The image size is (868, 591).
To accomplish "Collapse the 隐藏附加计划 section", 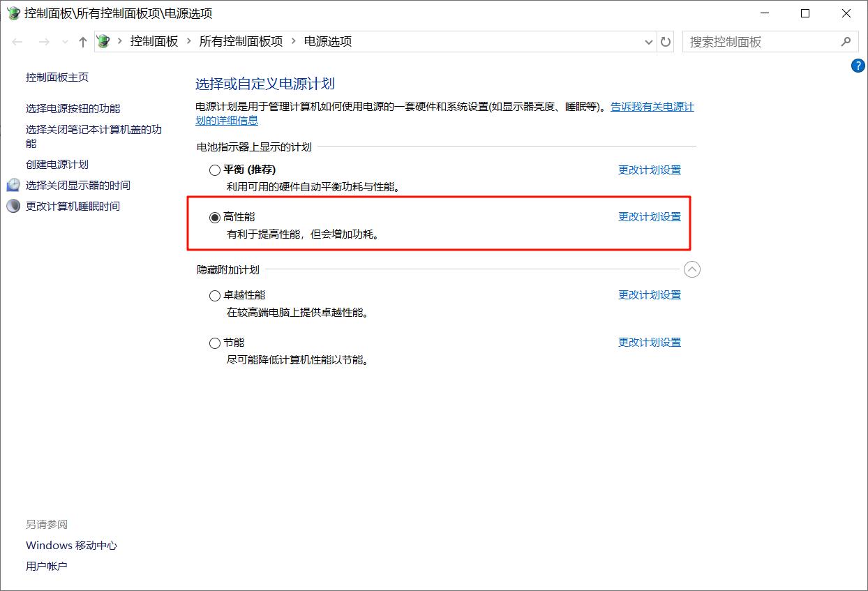I will (x=691, y=269).
